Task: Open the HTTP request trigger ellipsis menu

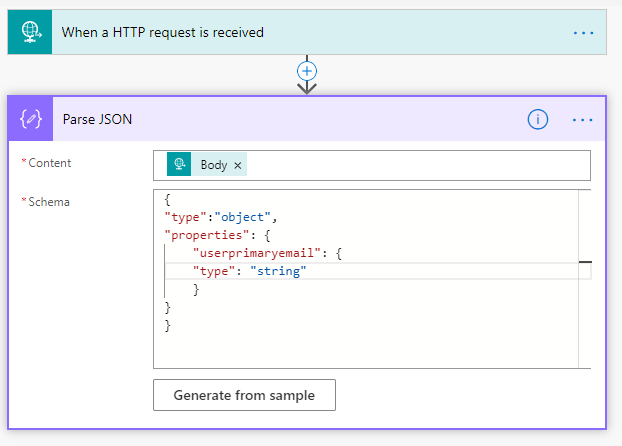Action: point(583,33)
